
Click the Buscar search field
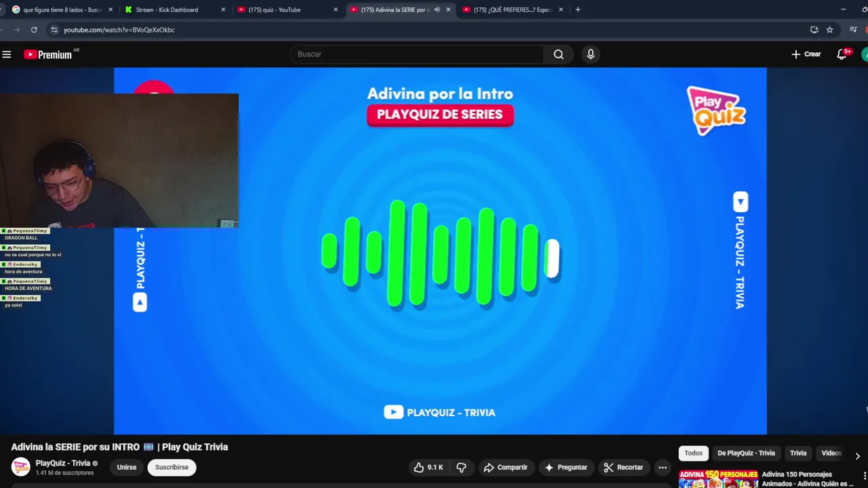click(x=417, y=54)
